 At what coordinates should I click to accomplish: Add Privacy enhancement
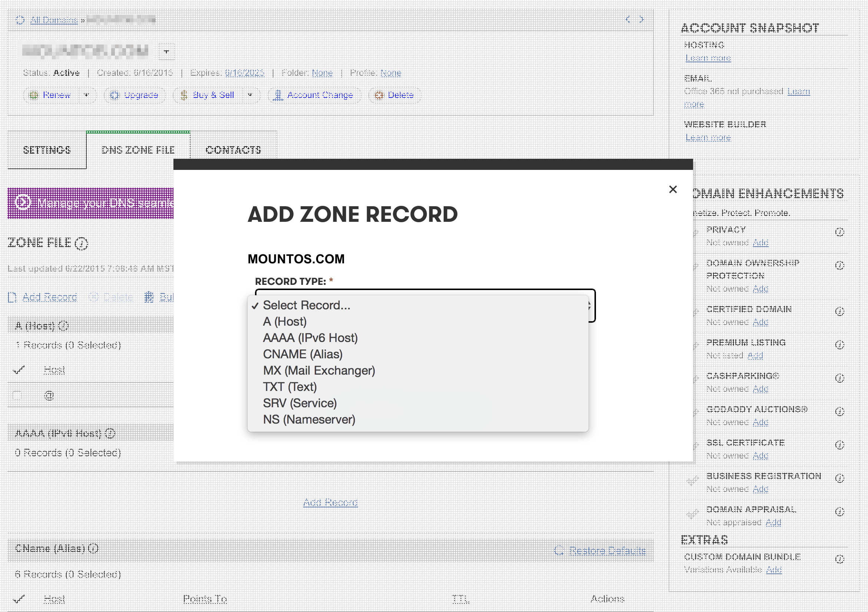pyautogui.click(x=760, y=243)
